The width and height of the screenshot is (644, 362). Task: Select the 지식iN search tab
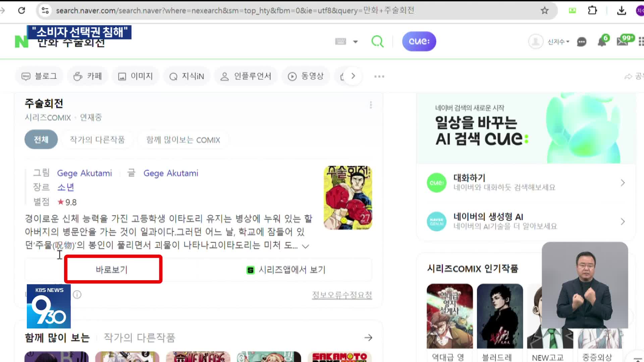[187, 76]
